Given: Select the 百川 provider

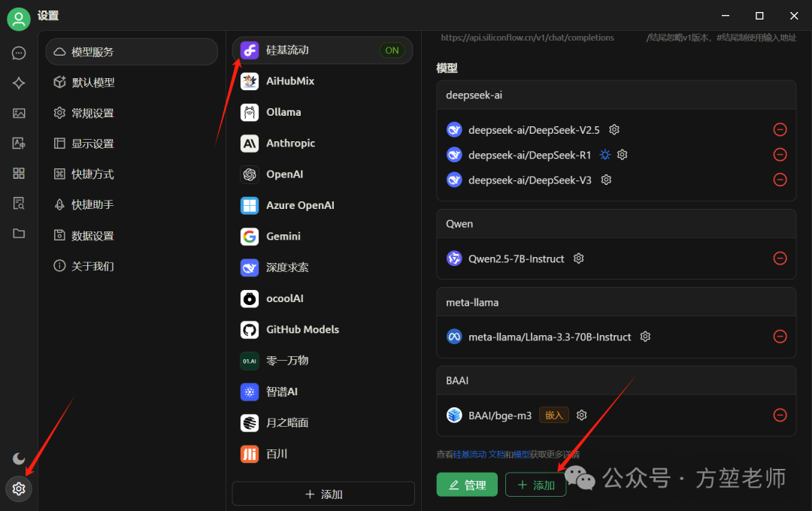Looking at the screenshot, I should coord(323,454).
